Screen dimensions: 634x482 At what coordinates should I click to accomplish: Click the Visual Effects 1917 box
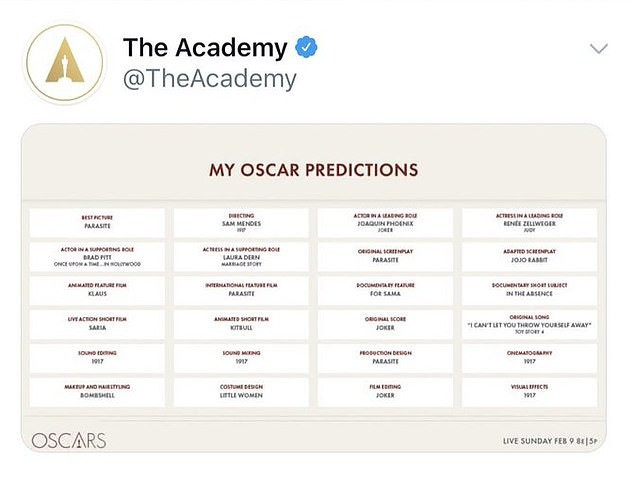[529, 392]
